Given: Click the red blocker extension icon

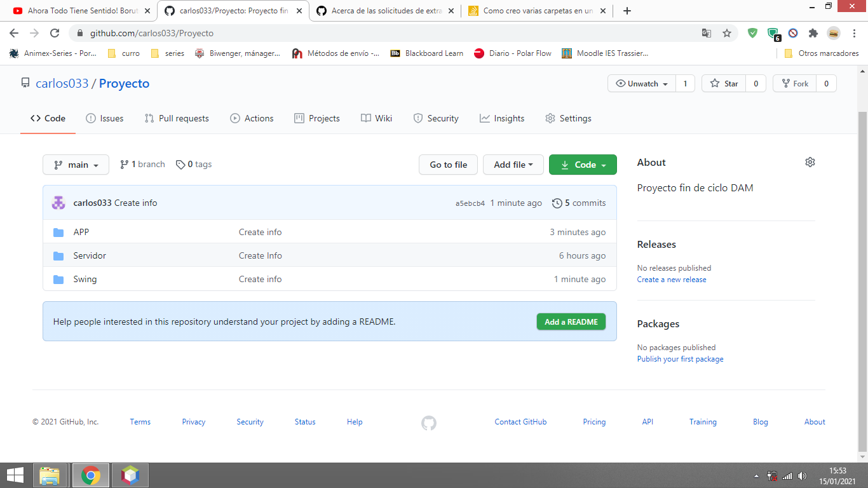Looking at the screenshot, I should tap(793, 33).
